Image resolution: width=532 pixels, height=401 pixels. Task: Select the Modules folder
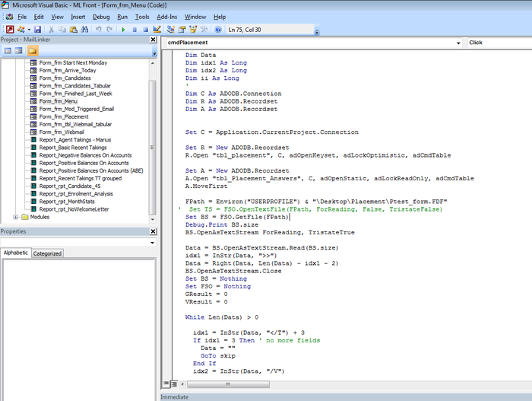[40, 217]
